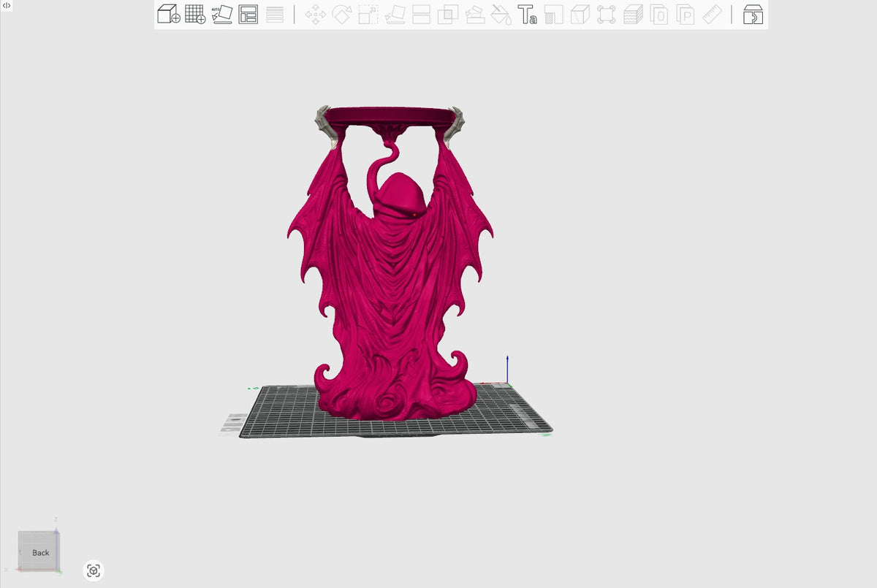Toggle the sidebar collapse arrows icon

point(7,5)
